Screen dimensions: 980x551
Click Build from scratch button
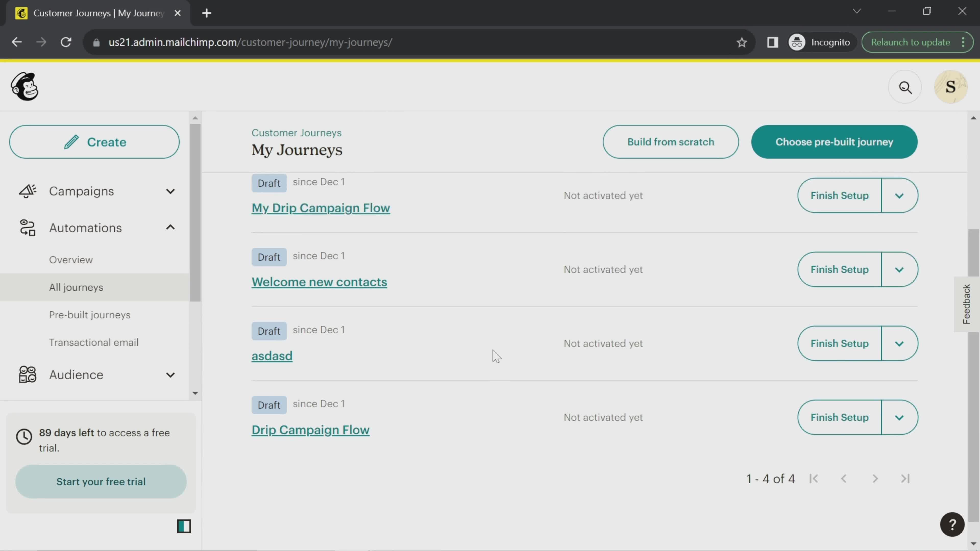(670, 141)
